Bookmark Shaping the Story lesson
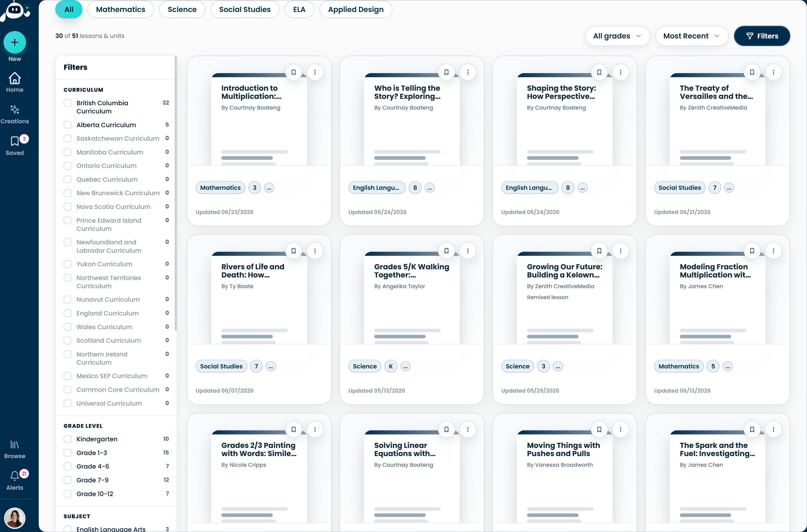Viewport: 807px width, 532px height. pyautogui.click(x=599, y=72)
